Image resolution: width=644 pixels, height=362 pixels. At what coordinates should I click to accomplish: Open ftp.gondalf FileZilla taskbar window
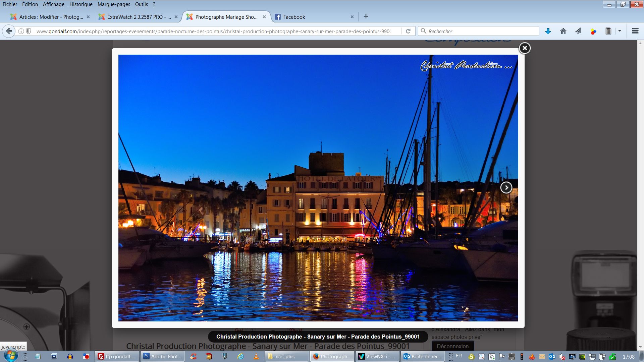(117, 356)
